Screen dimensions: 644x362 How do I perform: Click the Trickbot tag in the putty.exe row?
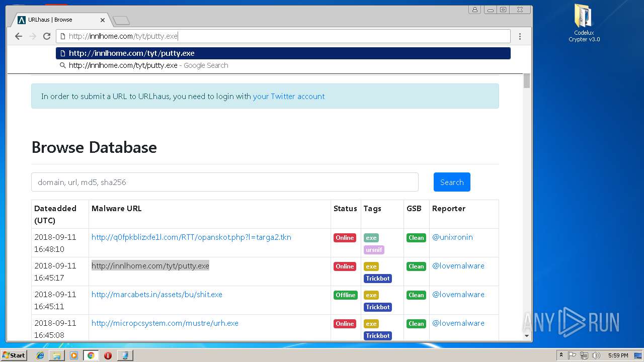pos(378,279)
